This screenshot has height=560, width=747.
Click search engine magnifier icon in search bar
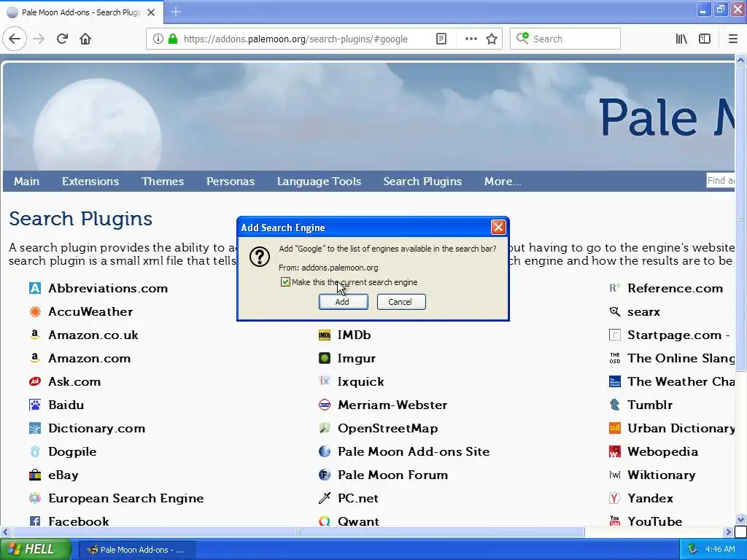tap(522, 38)
